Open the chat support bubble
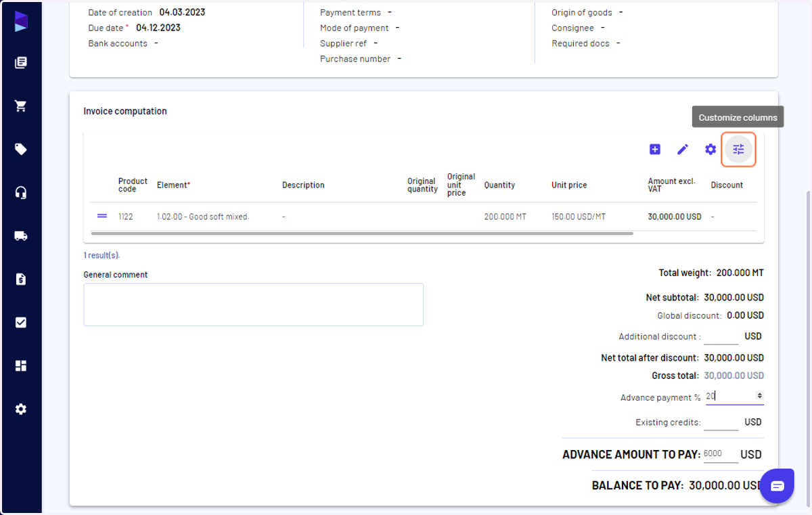The image size is (812, 515). (777, 486)
